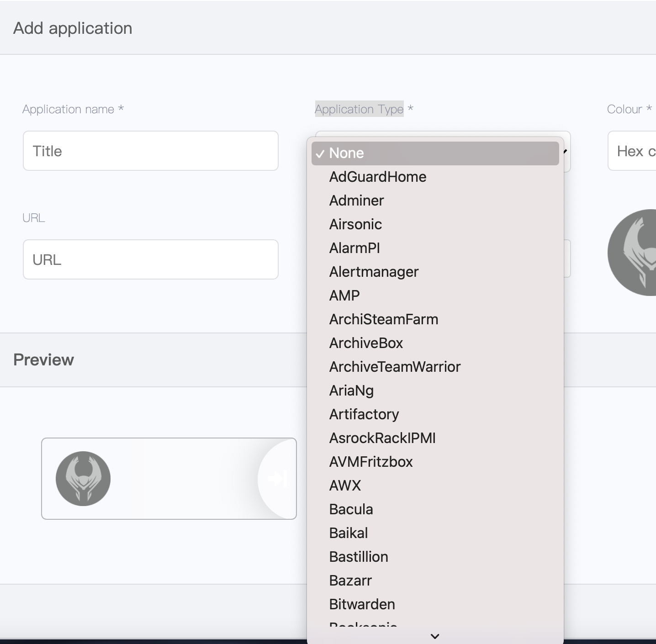Choose Bitwarden application type
Screen dimensions: 656x644
pos(435,604)
